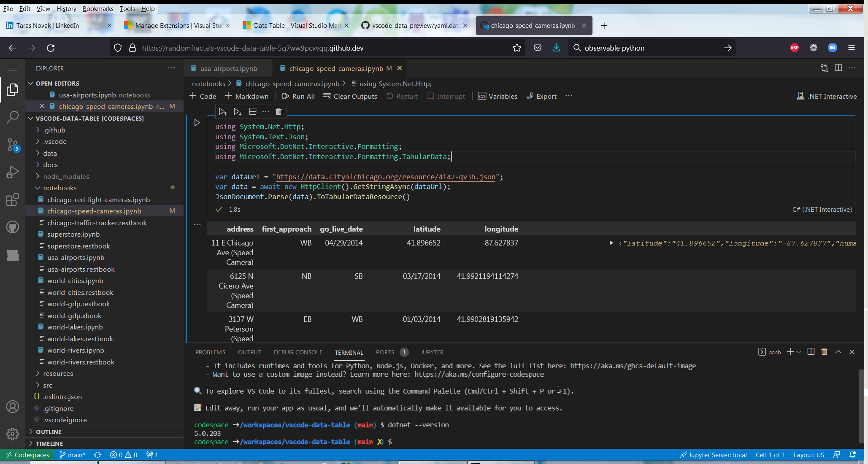
Task: Open the Variables panel
Action: [x=498, y=96]
